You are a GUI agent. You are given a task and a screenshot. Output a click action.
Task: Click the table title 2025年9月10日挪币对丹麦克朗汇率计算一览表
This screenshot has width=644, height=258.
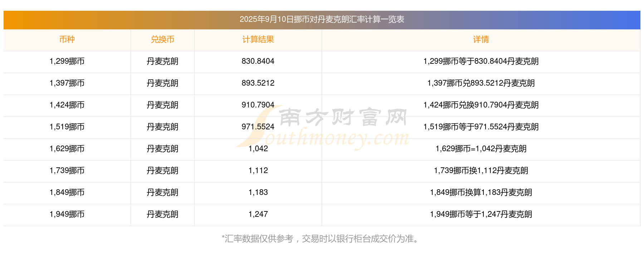click(322, 19)
